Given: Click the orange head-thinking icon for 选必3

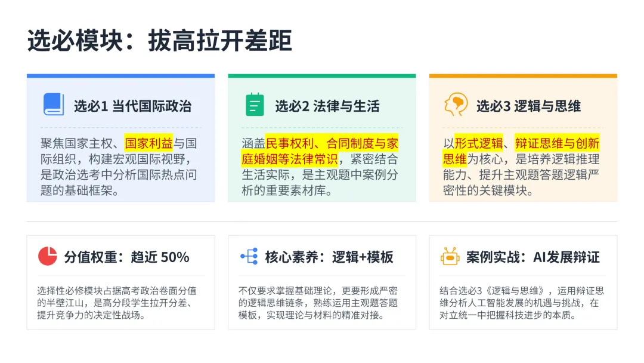Looking at the screenshot, I should tap(456, 104).
